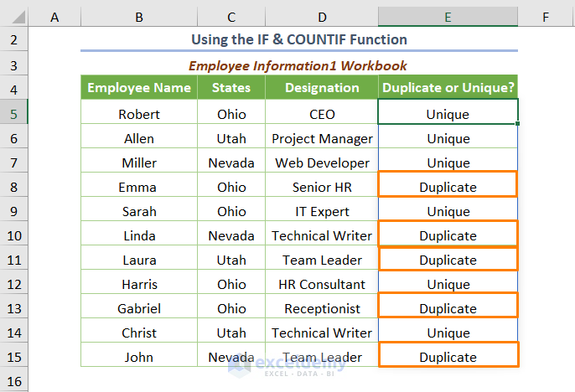Click the 'Duplicate or Unique?' header cell

(x=448, y=88)
